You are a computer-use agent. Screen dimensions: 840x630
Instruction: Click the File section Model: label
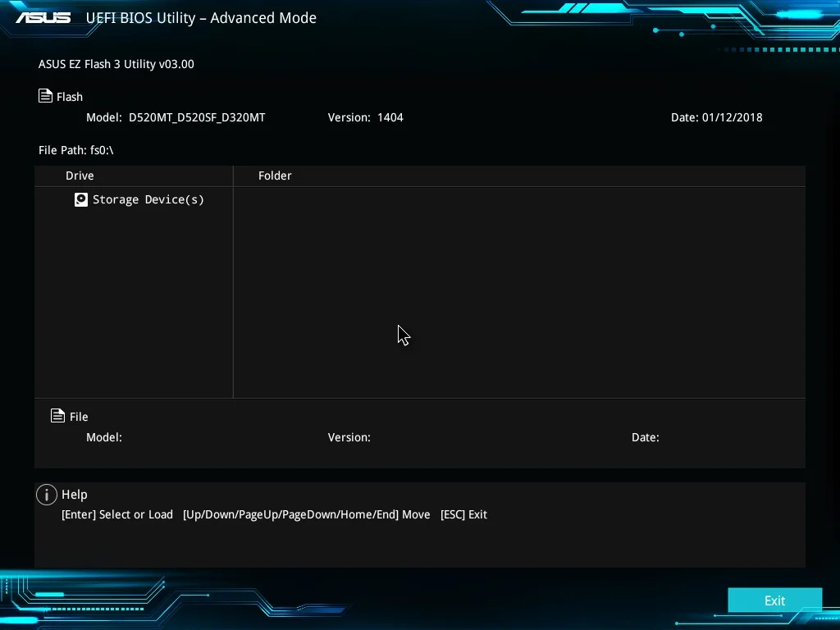point(104,437)
